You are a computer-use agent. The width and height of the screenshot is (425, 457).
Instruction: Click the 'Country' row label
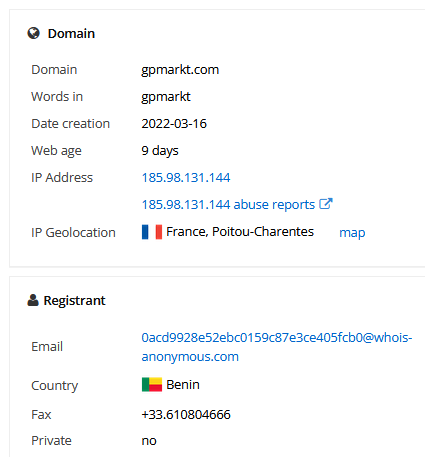pos(55,386)
